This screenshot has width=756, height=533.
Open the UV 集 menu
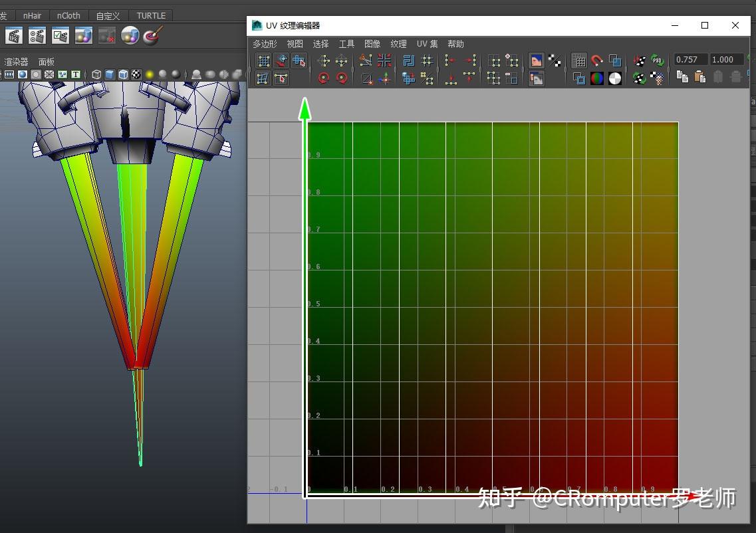[x=426, y=44]
